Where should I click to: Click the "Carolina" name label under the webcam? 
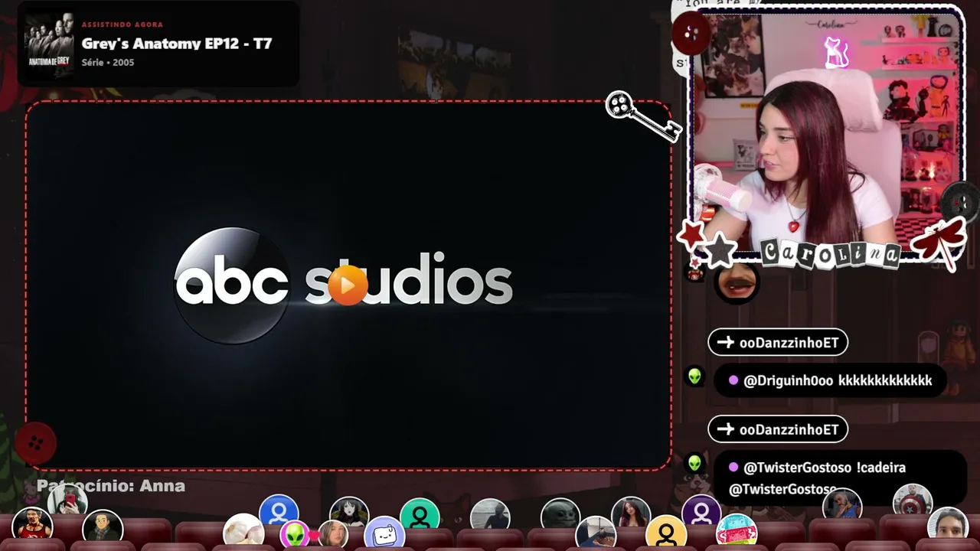click(x=830, y=253)
